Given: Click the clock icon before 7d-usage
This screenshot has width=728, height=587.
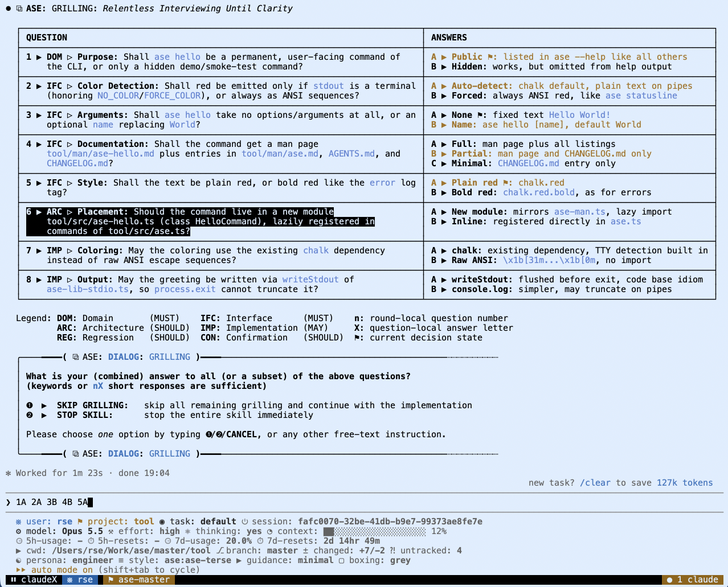Looking at the screenshot, I should pos(167,541).
